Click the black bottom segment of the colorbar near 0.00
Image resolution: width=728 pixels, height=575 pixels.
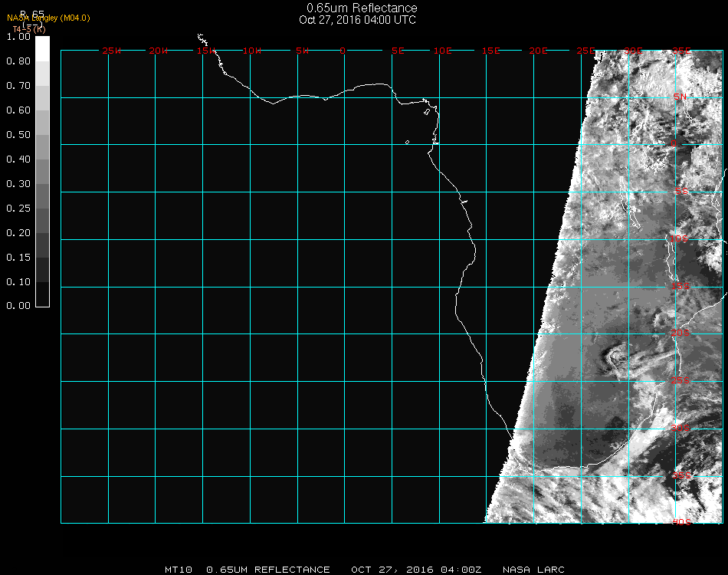(42, 294)
